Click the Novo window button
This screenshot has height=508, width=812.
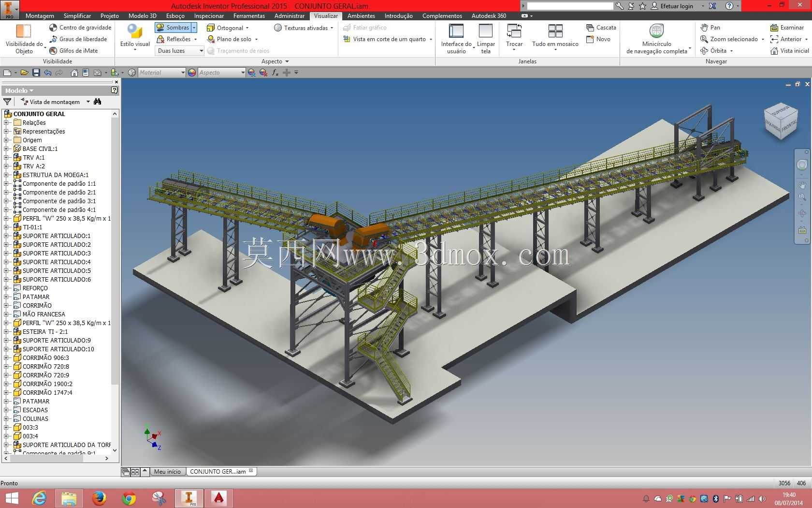coord(598,39)
